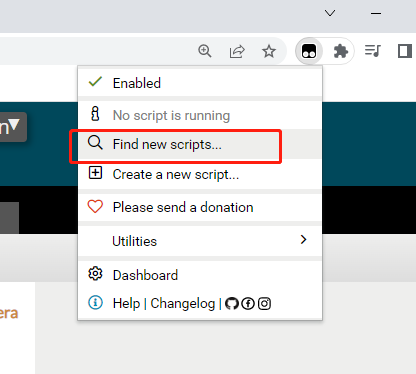
Task: Open Tampermonkey Facebook icon link
Action: click(x=248, y=304)
